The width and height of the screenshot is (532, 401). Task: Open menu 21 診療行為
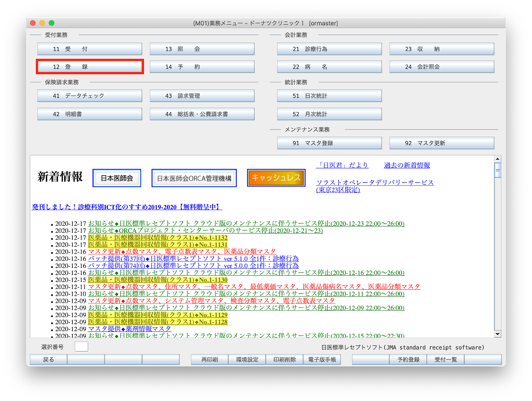[329, 49]
